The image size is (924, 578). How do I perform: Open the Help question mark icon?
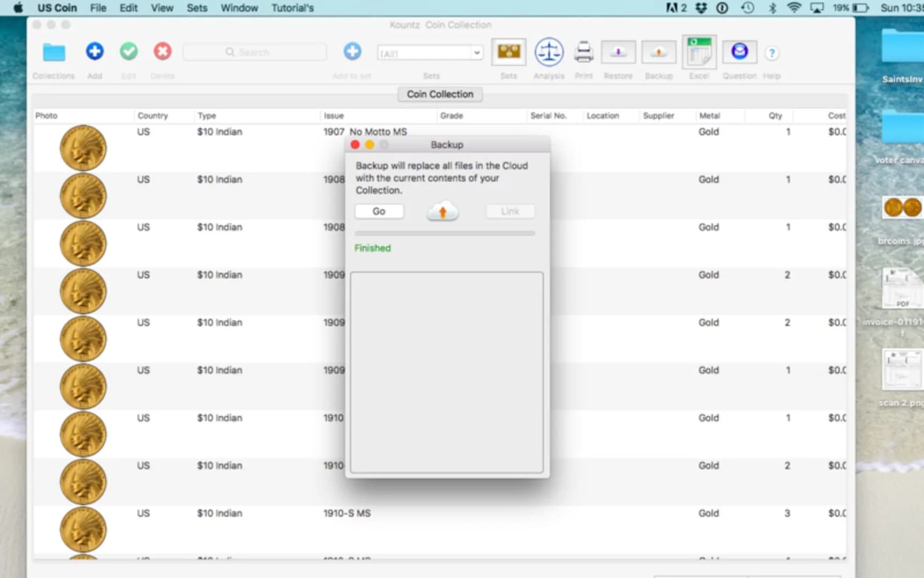coord(772,53)
